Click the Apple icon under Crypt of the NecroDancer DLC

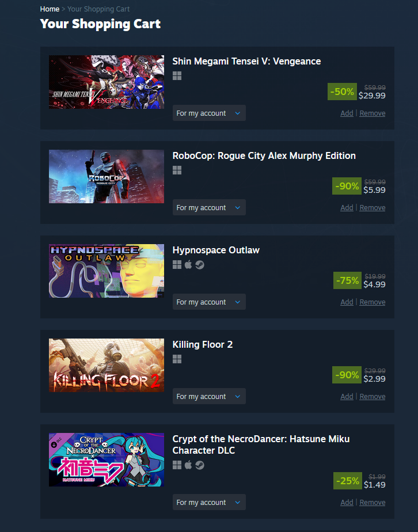pos(188,465)
